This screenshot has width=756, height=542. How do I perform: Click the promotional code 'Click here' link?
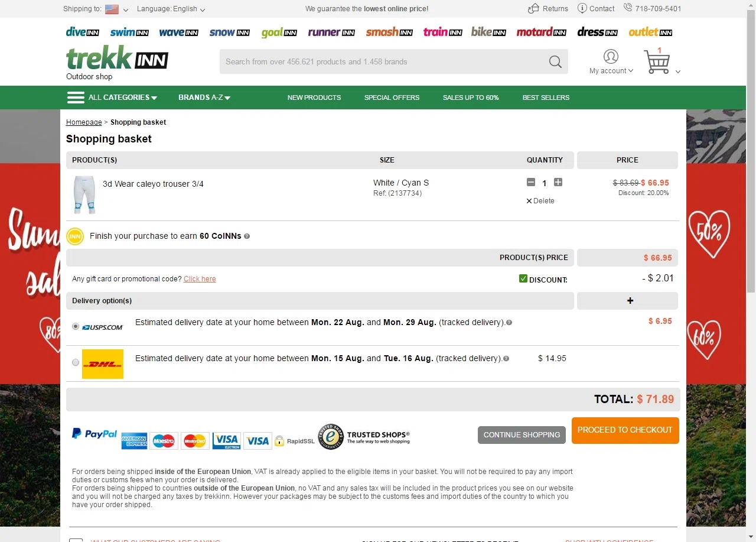click(200, 279)
